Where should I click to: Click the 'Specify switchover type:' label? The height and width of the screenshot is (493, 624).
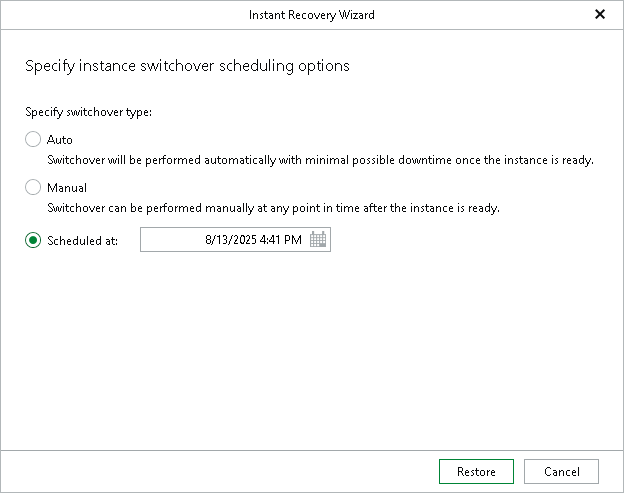[x=88, y=112]
